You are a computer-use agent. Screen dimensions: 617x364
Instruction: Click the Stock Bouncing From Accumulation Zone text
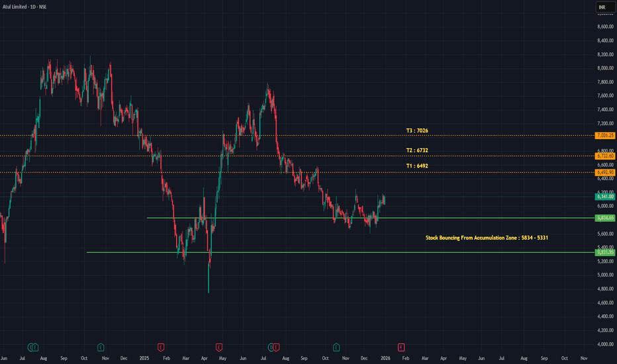point(487,237)
